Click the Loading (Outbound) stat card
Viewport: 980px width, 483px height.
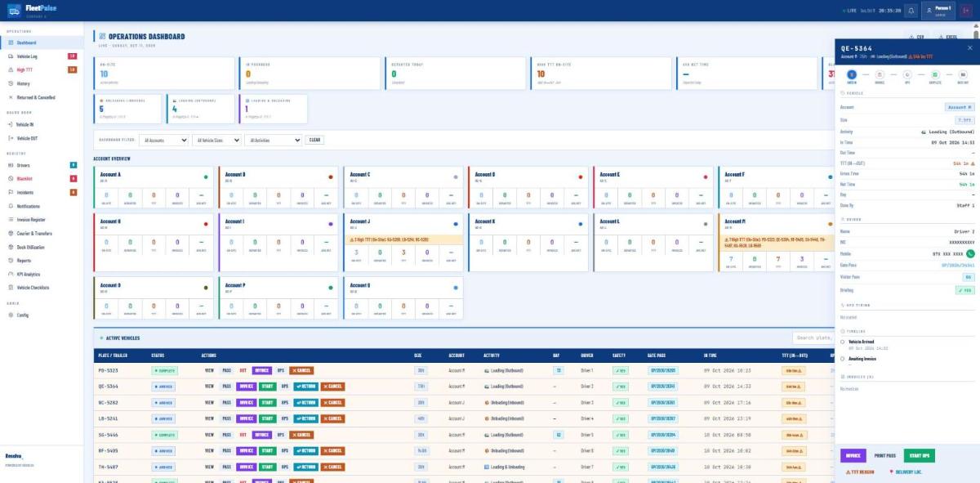(202, 109)
